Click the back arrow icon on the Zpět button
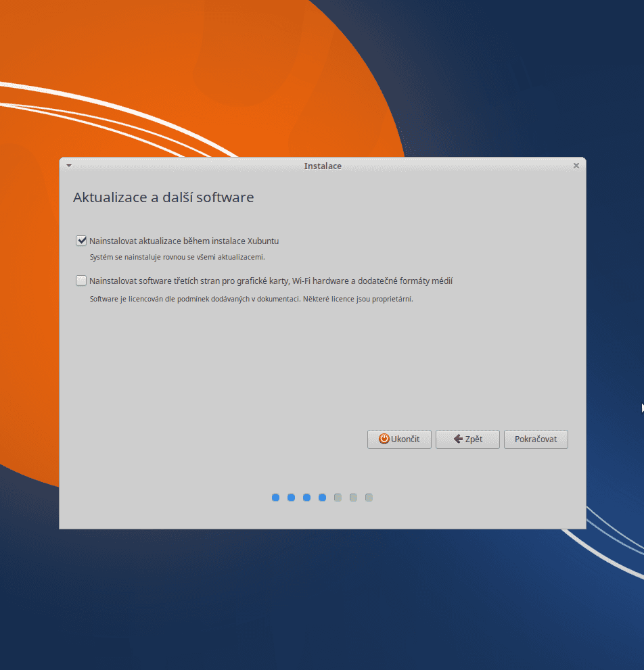The width and height of the screenshot is (644, 670). [x=458, y=439]
